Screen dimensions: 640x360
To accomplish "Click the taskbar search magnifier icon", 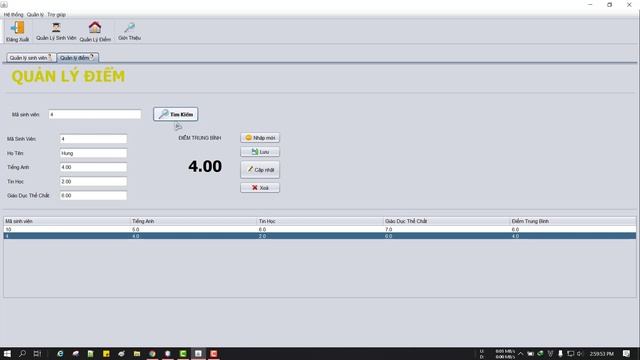I will pyautogui.click(x=22, y=353).
